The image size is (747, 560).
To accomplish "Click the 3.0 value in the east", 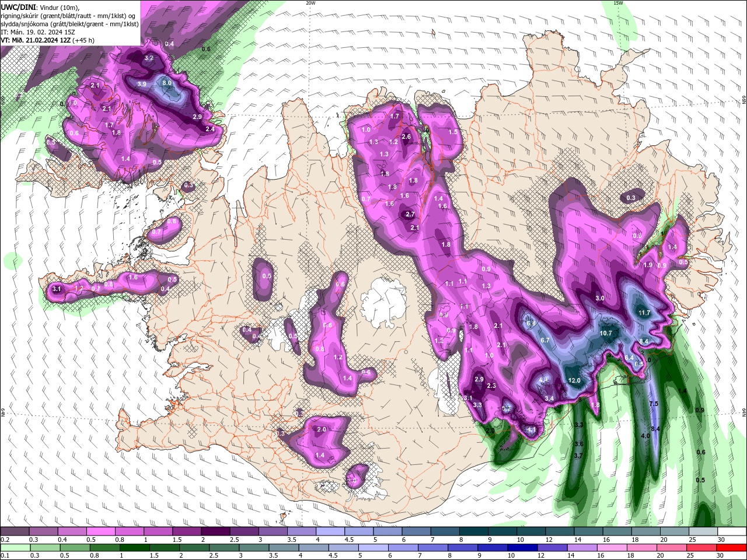I will (x=600, y=298).
